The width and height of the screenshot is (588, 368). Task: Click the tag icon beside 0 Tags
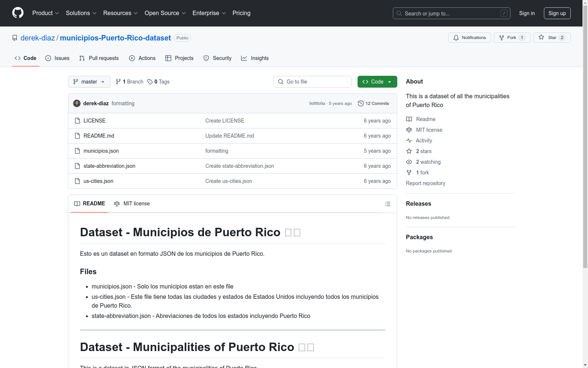pos(150,82)
